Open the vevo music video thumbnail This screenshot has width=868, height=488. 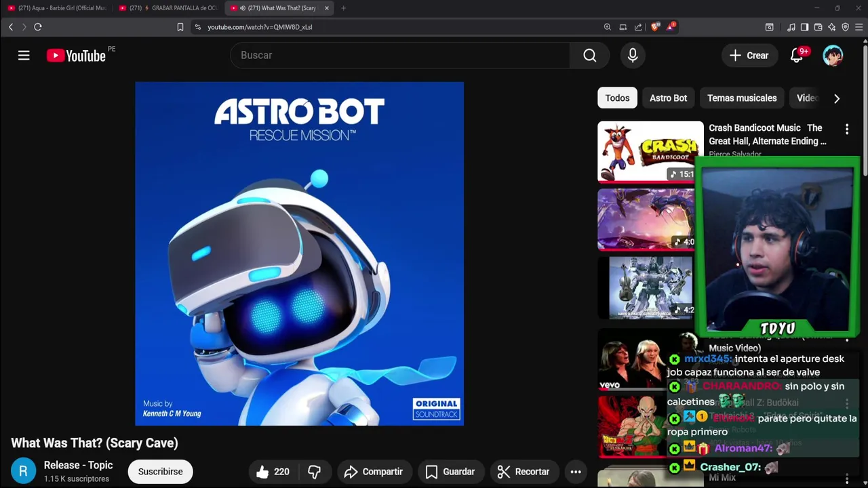(x=632, y=359)
